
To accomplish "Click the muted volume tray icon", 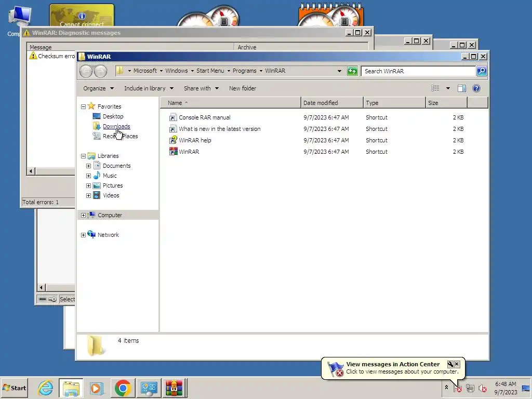I will pos(482,388).
